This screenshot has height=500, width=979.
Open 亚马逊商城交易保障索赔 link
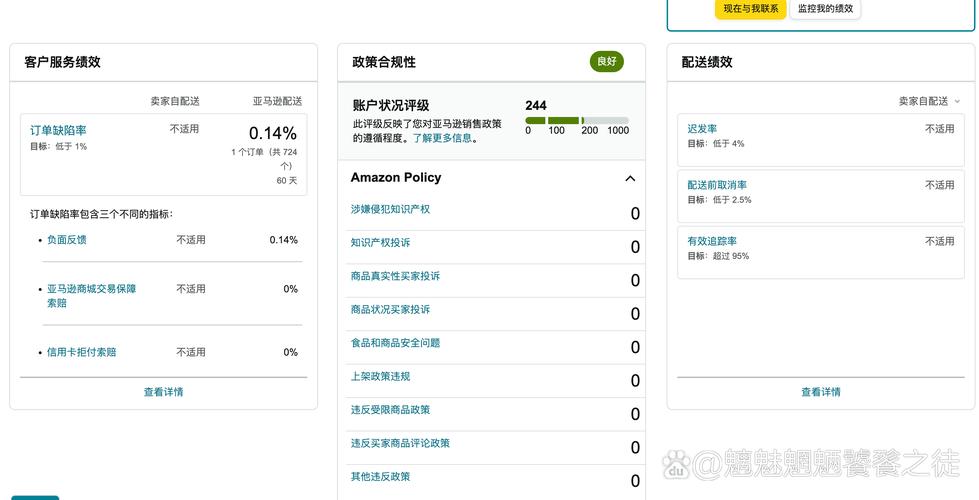[91, 296]
